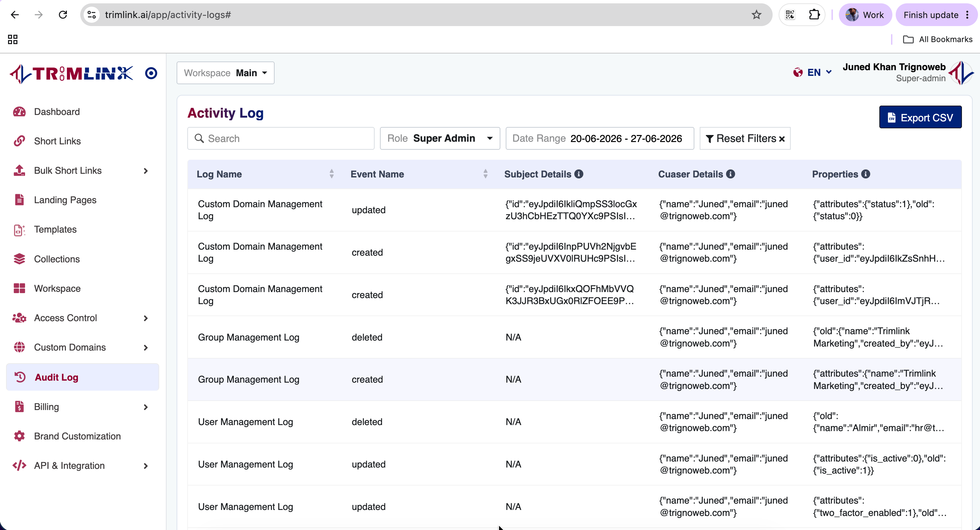Screen dimensions: 980x530
Task: Click the Reset Filters button
Action: [745, 138]
